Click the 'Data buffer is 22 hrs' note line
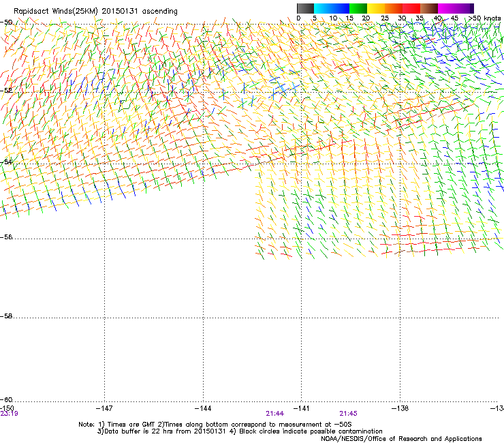 [240, 431]
